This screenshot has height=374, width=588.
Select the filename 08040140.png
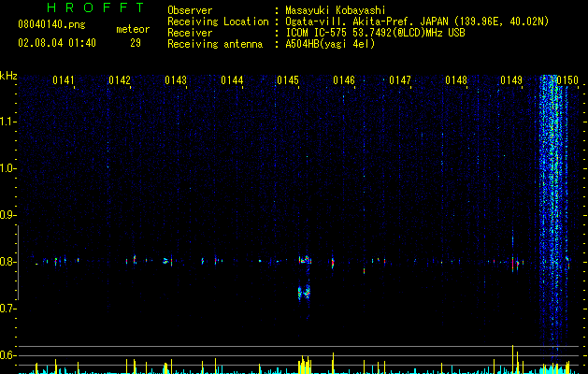pyautogui.click(x=51, y=24)
